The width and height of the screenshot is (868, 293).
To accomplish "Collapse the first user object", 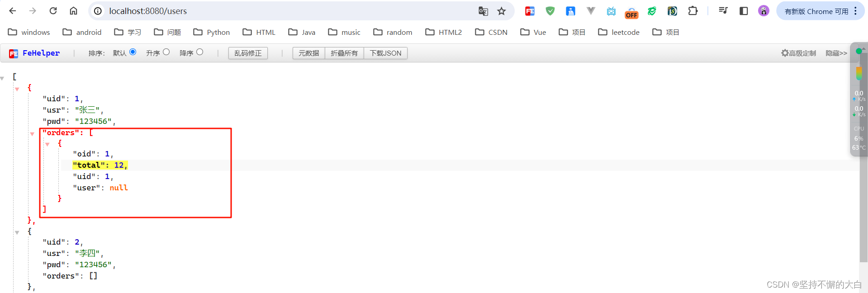I will pyautogui.click(x=17, y=89).
